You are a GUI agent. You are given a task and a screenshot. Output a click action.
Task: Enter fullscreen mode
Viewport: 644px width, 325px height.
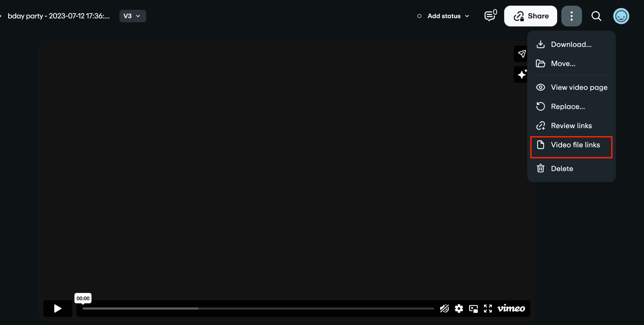pos(487,308)
